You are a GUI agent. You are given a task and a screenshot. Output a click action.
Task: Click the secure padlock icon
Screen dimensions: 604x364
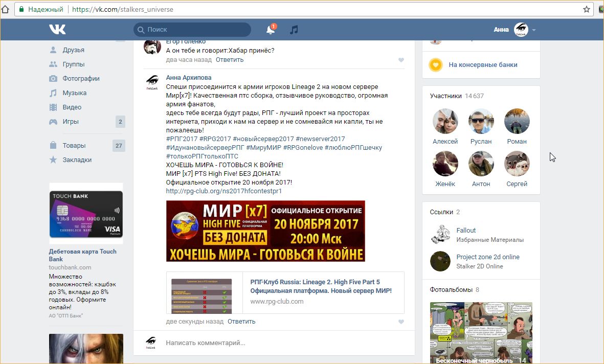[21, 9]
